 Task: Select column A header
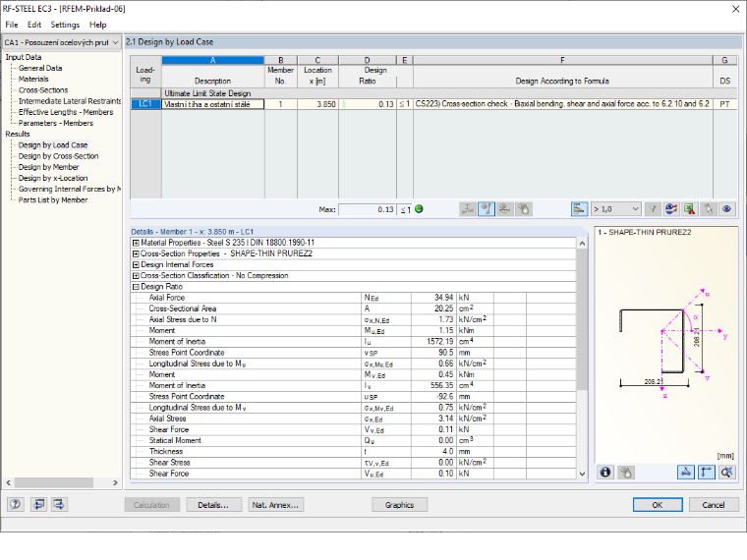click(x=213, y=60)
